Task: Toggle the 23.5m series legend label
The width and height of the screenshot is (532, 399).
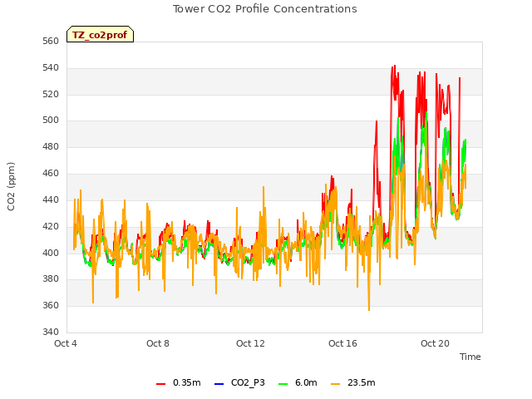Action: click(362, 382)
